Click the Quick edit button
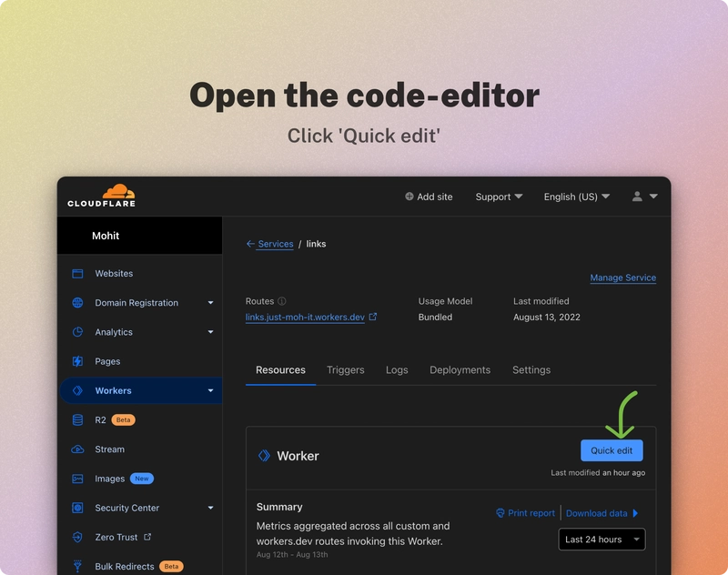 pos(612,450)
